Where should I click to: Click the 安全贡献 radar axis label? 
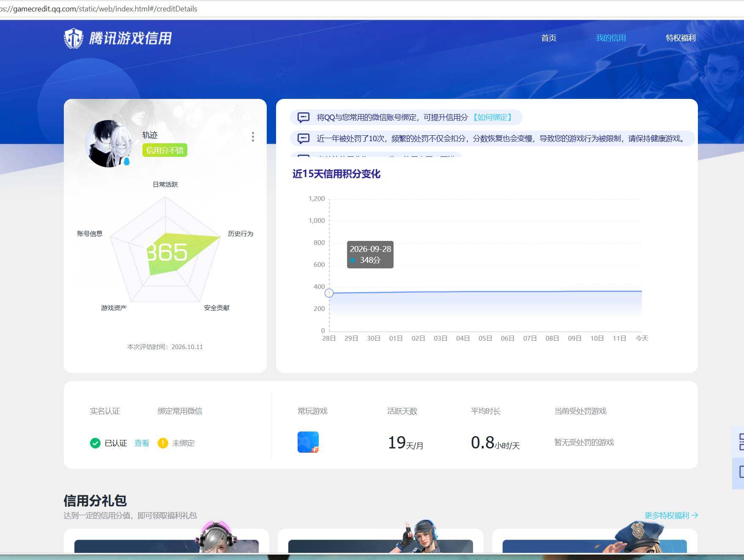click(x=217, y=308)
